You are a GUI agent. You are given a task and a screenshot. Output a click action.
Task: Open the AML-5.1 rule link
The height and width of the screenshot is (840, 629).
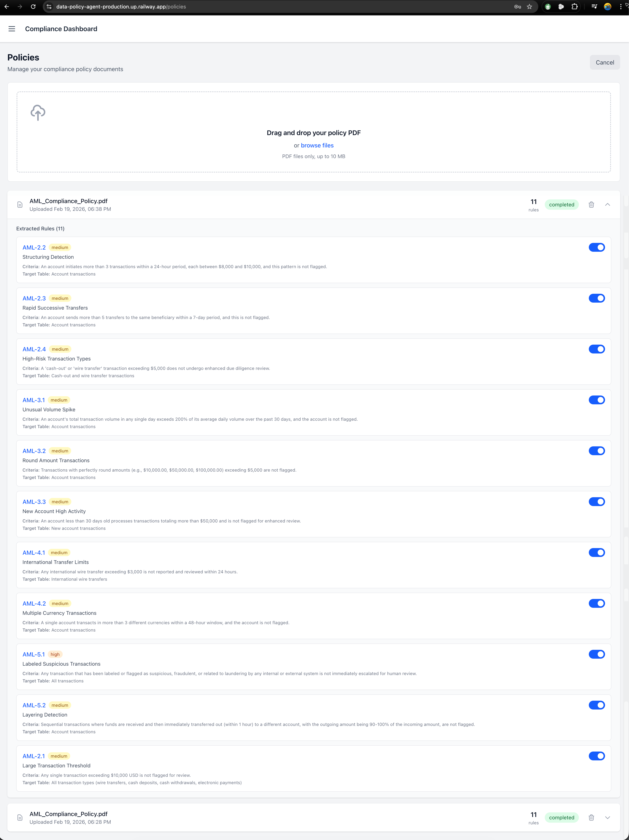coord(33,655)
